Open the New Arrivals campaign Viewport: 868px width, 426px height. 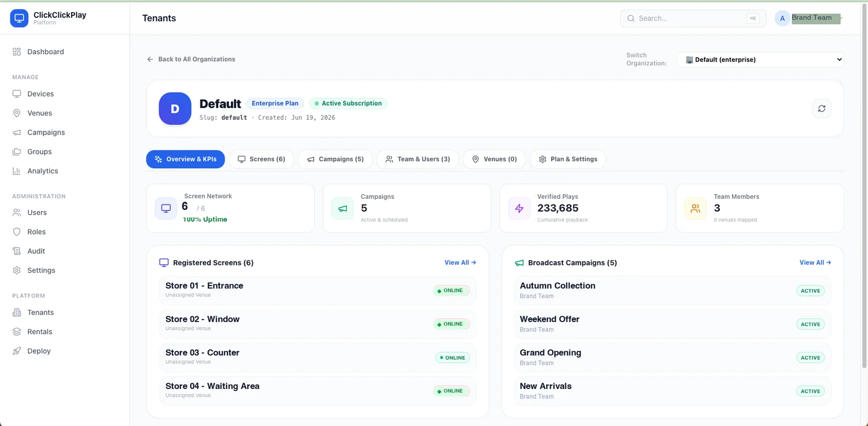pyautogui.click(x=673, y=391)
